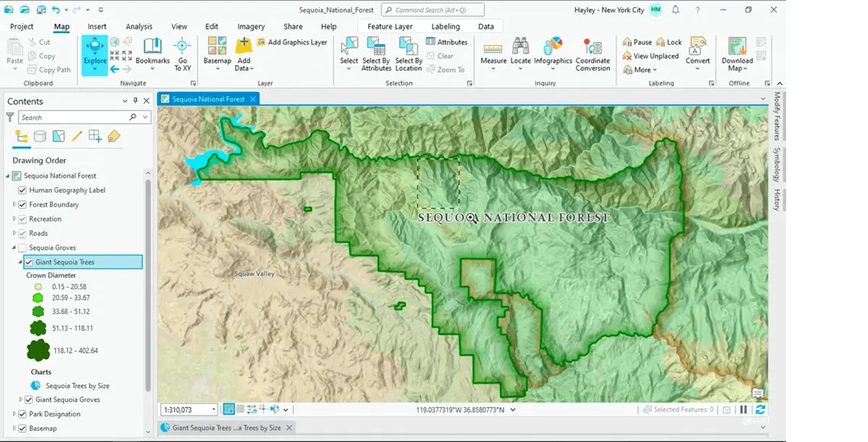Uncheck Giant Sequoia Trees layer
The height and width of the screenshot is (442, 868).
pos(29,263)
